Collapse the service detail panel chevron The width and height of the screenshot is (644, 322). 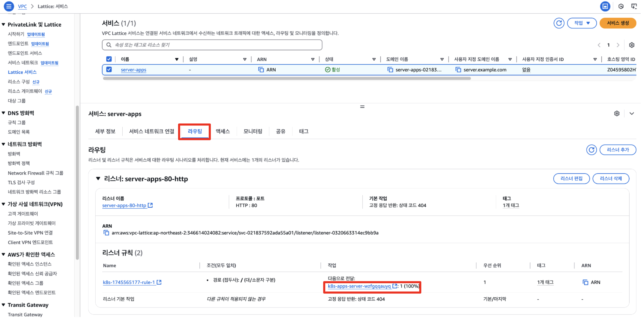point(632,114)
